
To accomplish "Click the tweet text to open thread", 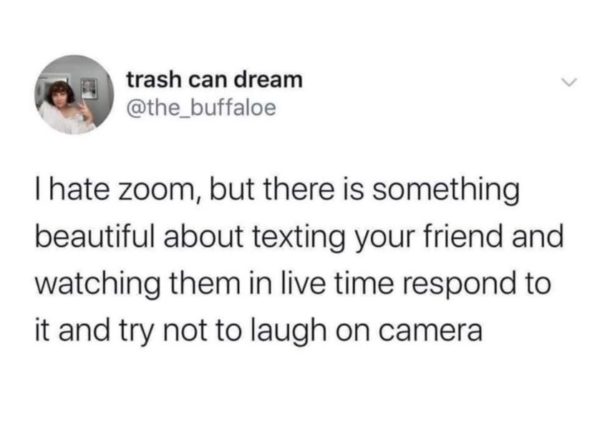I will point(299,260).
